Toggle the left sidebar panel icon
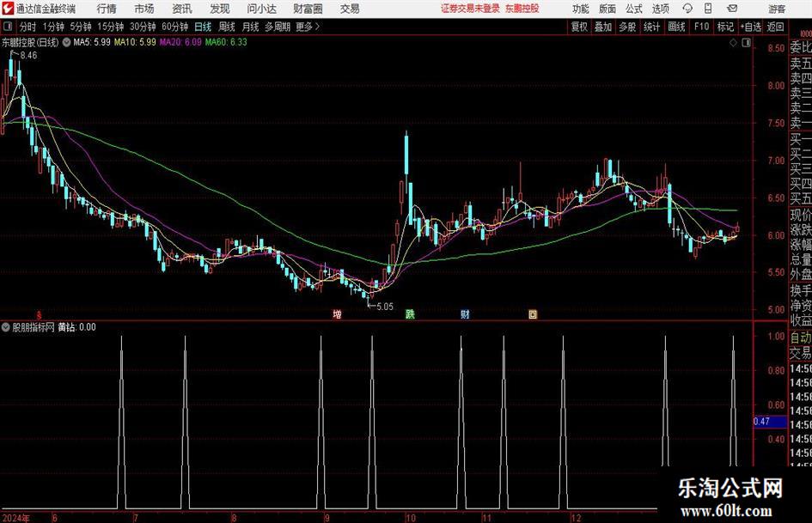Screen dimensions: 812x523 click(7, 27)
